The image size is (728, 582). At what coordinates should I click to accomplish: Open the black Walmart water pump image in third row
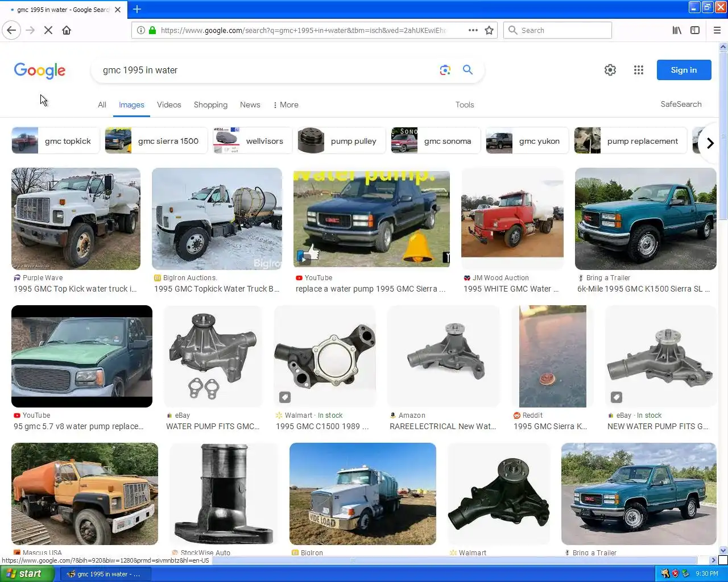[499, 494]
